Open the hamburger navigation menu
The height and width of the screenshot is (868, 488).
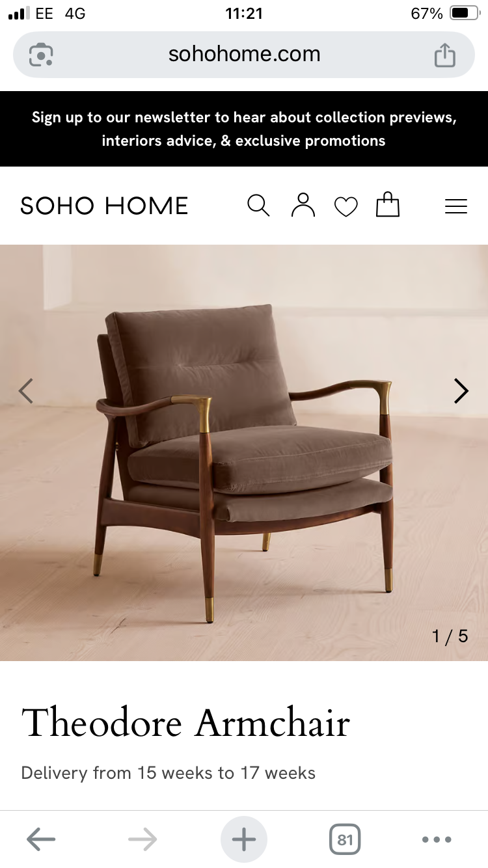(456, 207)
